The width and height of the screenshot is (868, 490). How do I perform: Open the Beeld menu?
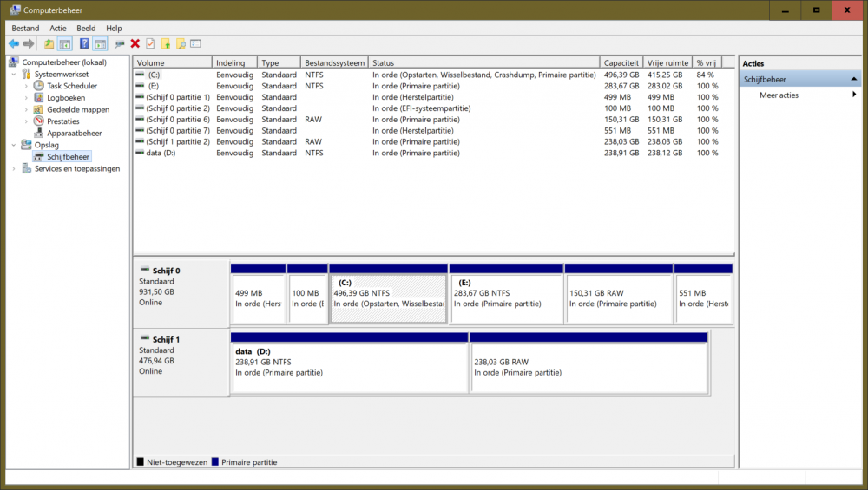coord(86,28)
